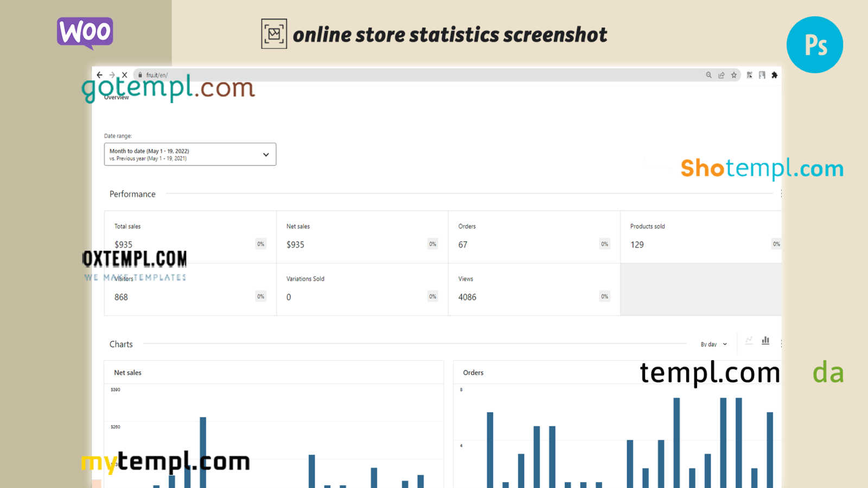The image size is (868, 488).
Task: Open the Extensions puzzle piece menu
Action: coord(775,75)
